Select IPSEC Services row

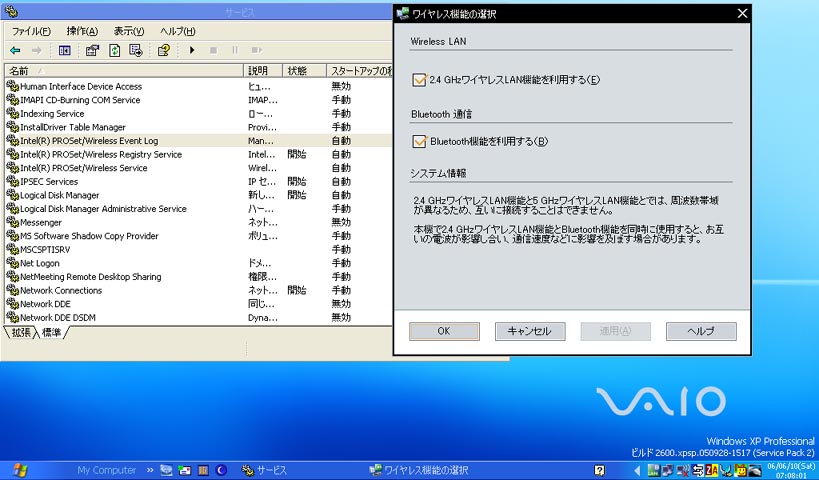198,181
